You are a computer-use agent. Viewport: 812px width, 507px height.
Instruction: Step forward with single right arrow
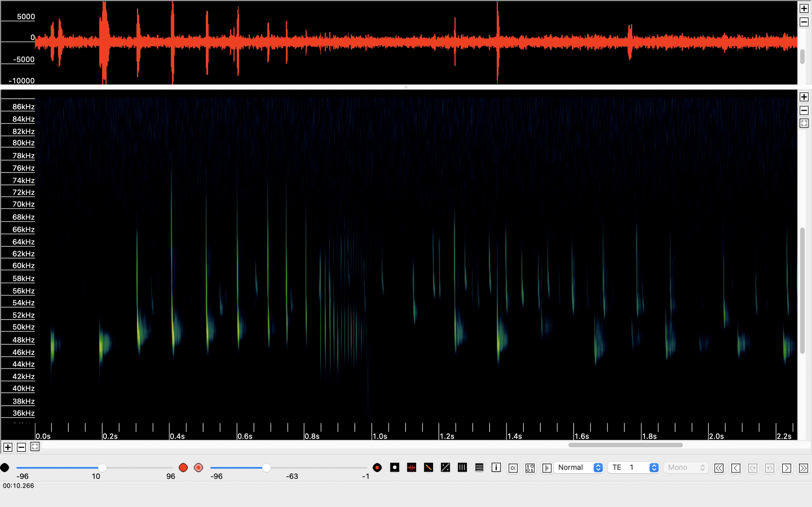(786, 468)
